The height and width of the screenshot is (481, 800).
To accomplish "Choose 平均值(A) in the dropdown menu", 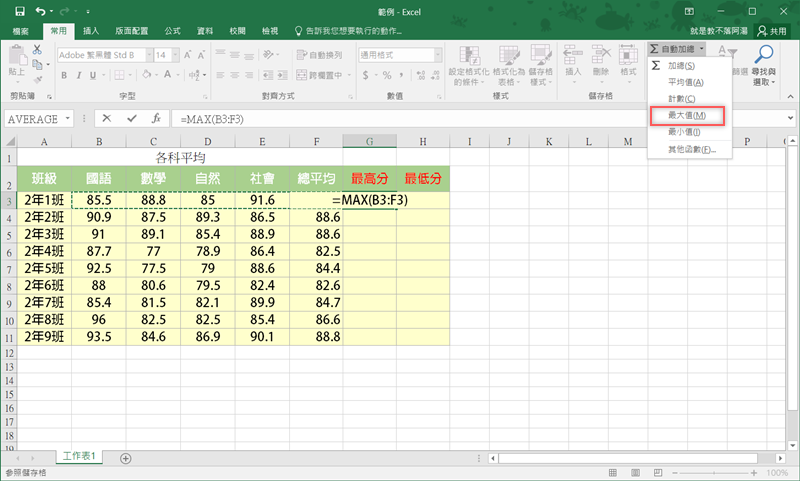I will [685, 82].
